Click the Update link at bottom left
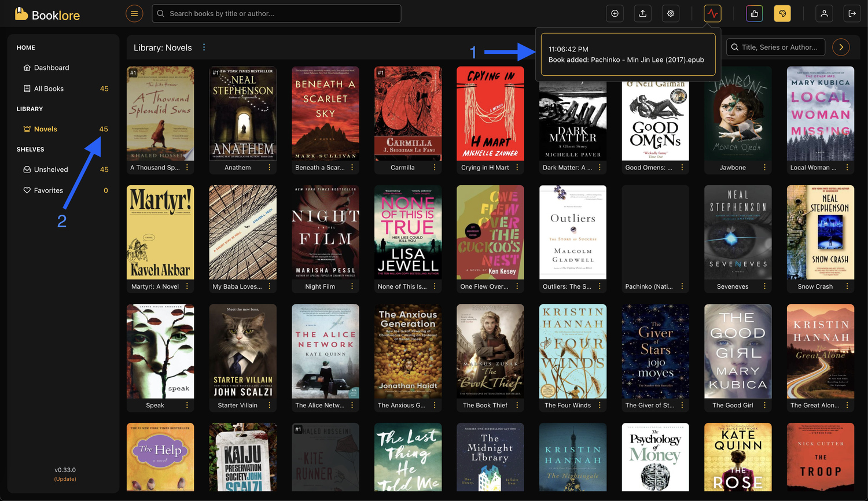The width and height of the screenshot is (868, 501). pyautogui.click(x=65, y=478)
